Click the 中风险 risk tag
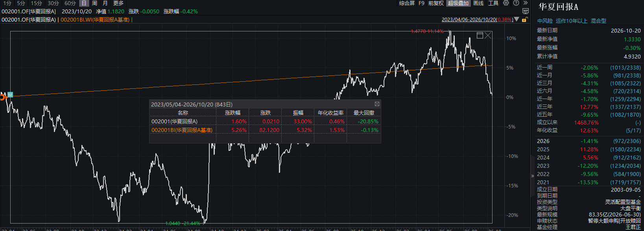The height and width of the screenshot is (231, 644). point(545,21)
